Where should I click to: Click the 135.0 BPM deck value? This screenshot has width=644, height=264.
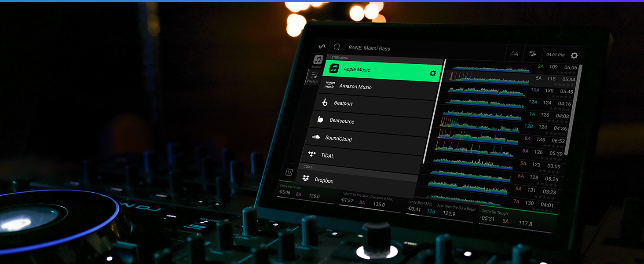379,204
